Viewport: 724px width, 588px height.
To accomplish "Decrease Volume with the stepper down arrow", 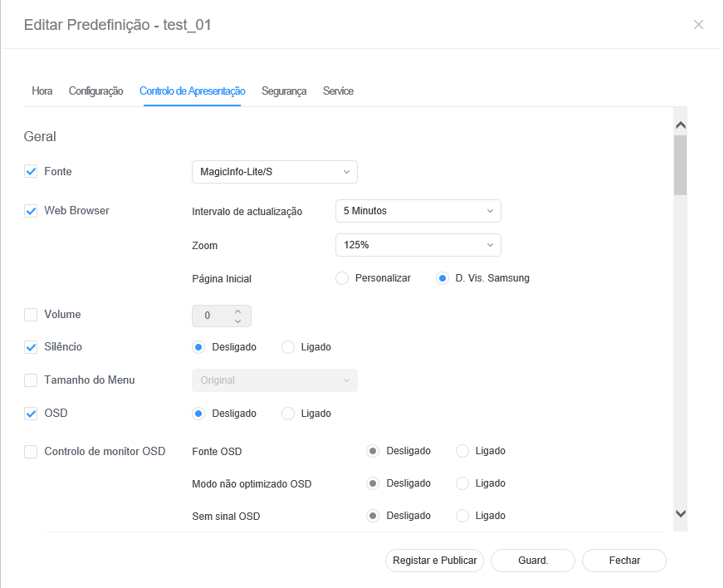I will pyautogui.click(x=238, y=321).
